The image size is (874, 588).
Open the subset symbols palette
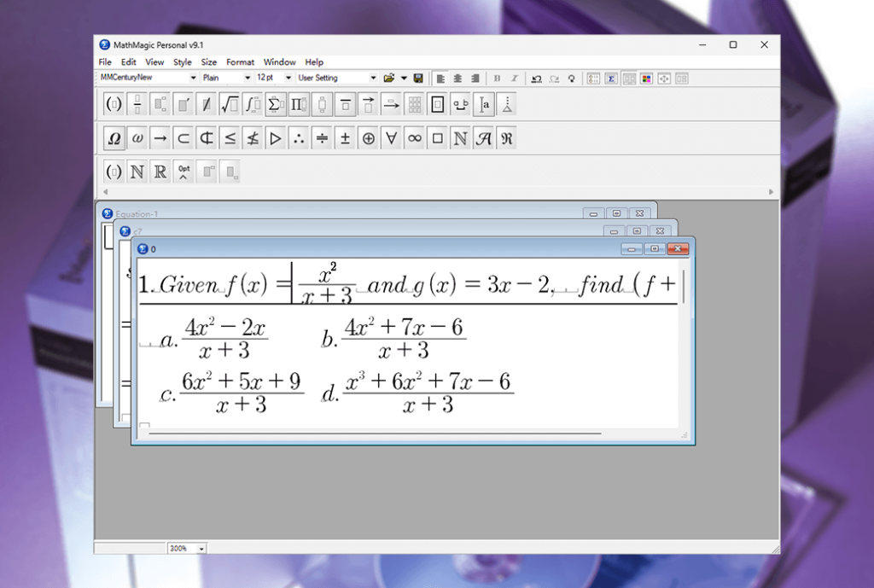pos(184,138)
